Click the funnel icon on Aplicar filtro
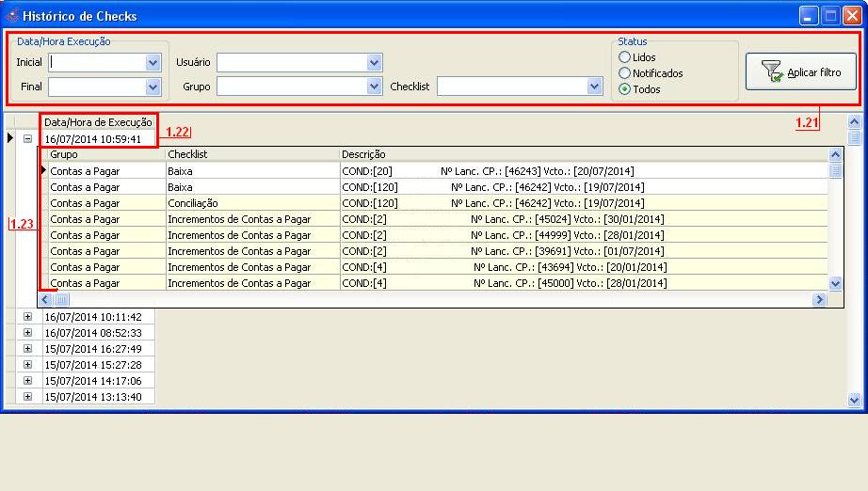Screen dimensions: 868x491 [x=771, y=72]
